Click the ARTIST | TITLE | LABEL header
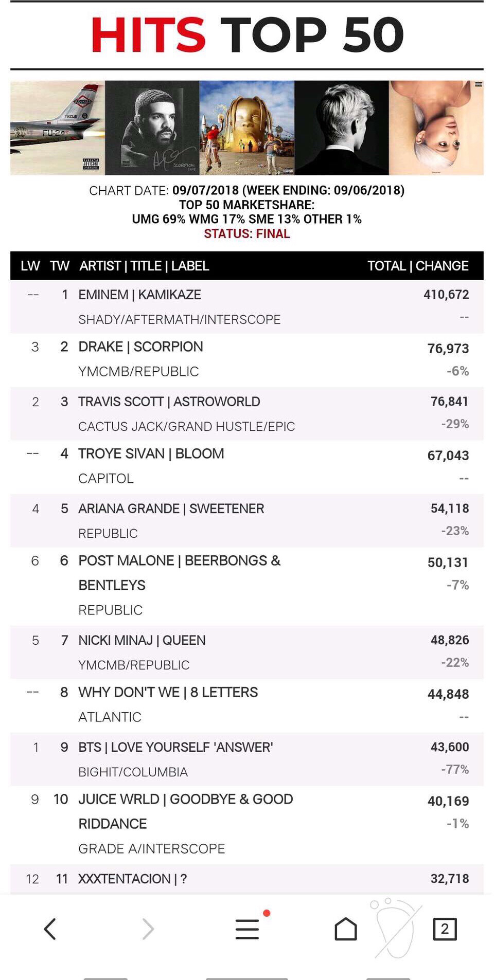This screenshot has width=494, height=980. click(x=144, y=266)
